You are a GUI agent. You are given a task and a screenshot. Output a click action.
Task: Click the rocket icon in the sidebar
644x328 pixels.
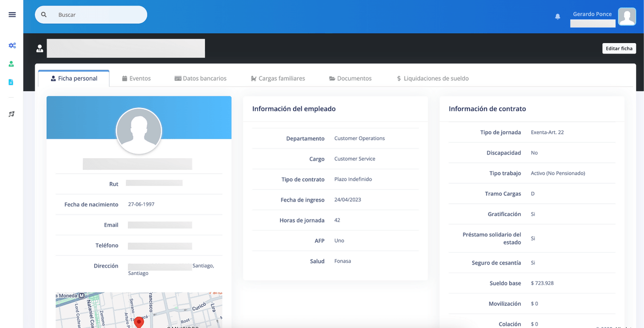(11, 114)
